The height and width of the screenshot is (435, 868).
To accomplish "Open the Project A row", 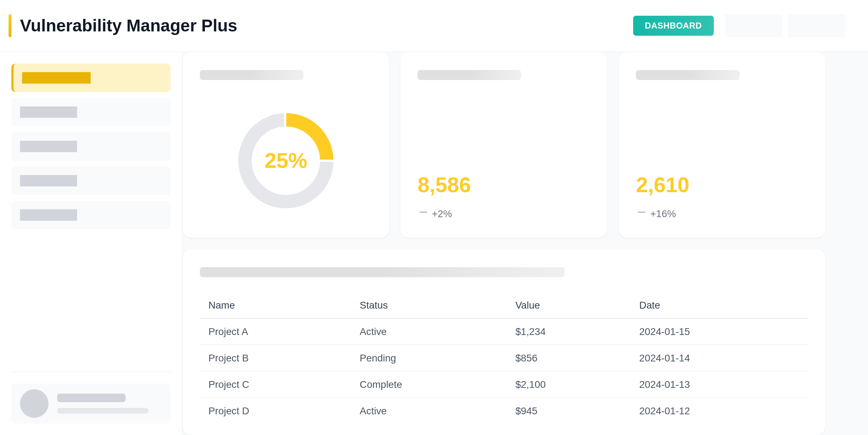I will (228, 332).
